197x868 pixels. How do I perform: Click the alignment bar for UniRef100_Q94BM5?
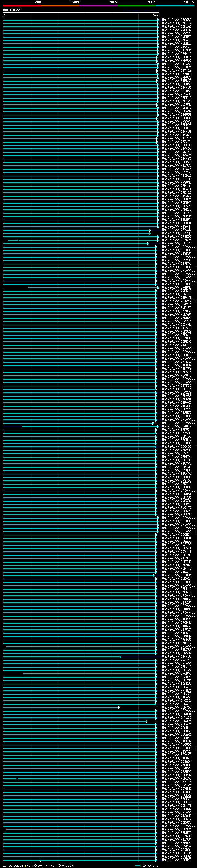click(x=93, y=287)
